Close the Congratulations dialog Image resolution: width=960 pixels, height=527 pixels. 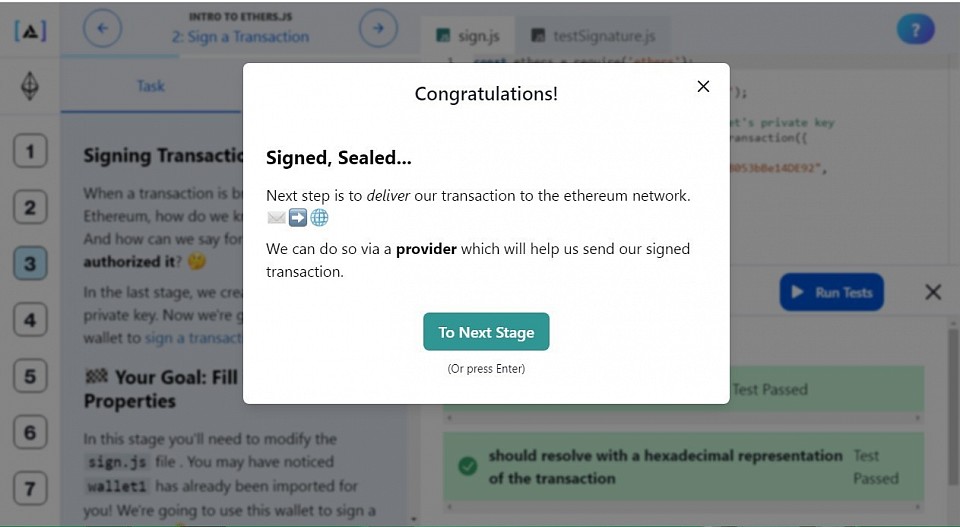point(703,86)
